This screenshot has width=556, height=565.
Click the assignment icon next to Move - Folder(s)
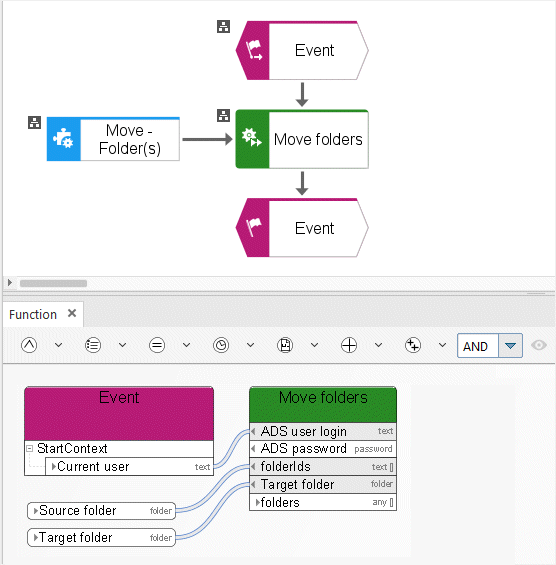(x=35, y=123)
